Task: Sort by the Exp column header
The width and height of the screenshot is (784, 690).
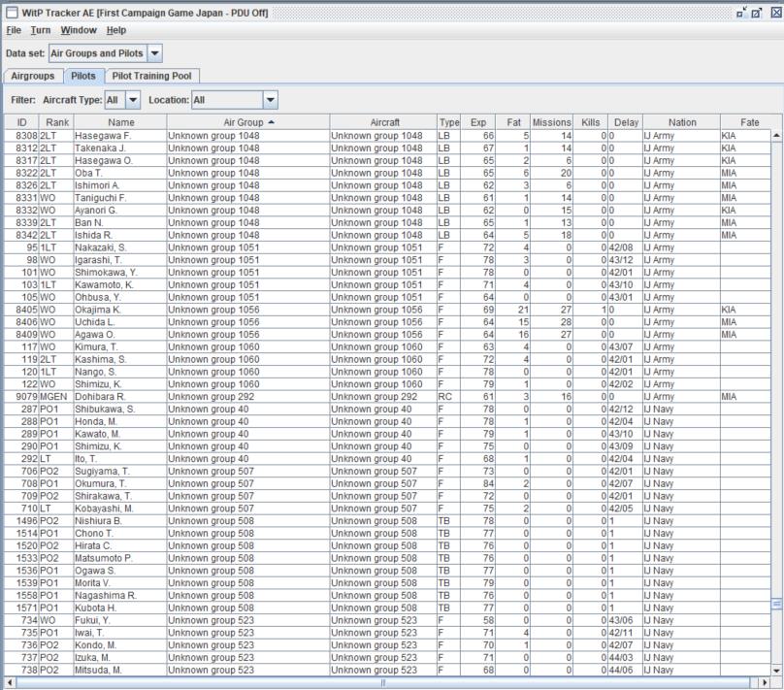Action: 477,122
